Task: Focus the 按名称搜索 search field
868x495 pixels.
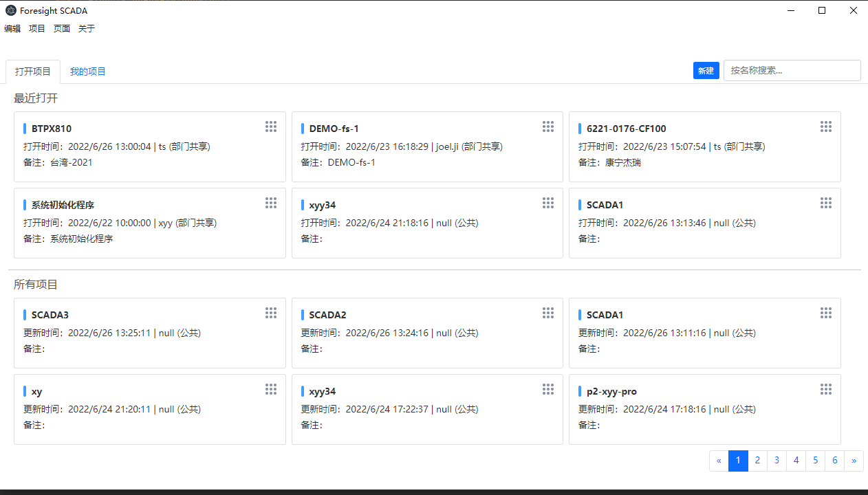Action: point(792,71)
